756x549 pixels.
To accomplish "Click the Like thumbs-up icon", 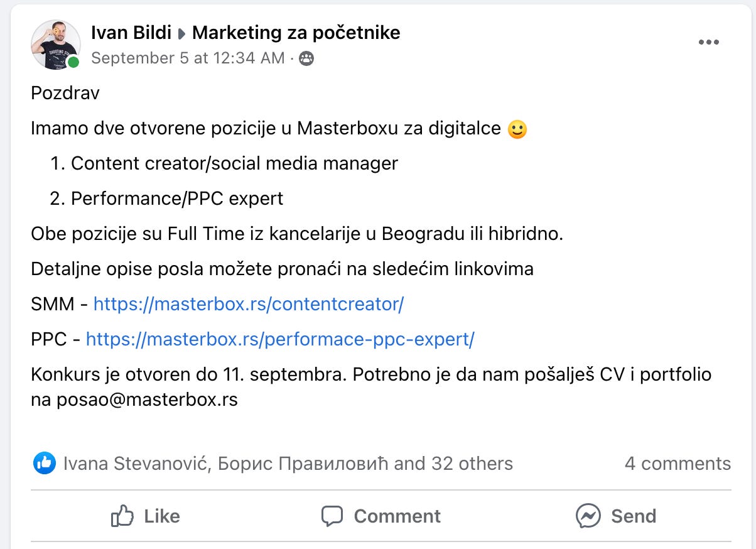I will pyautogui.click(x=124, y=516).
